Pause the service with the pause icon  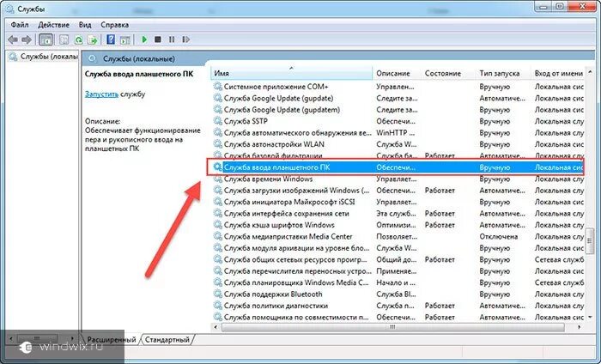[x=172, y=39]
